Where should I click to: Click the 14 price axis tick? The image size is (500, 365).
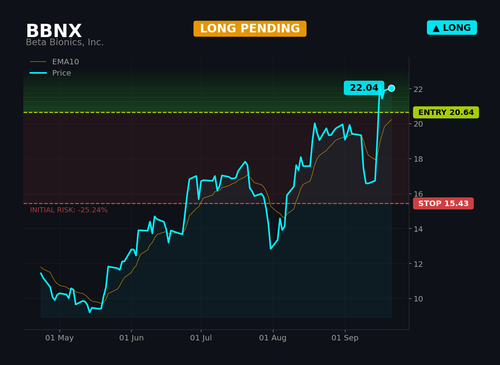click(418, 229)
